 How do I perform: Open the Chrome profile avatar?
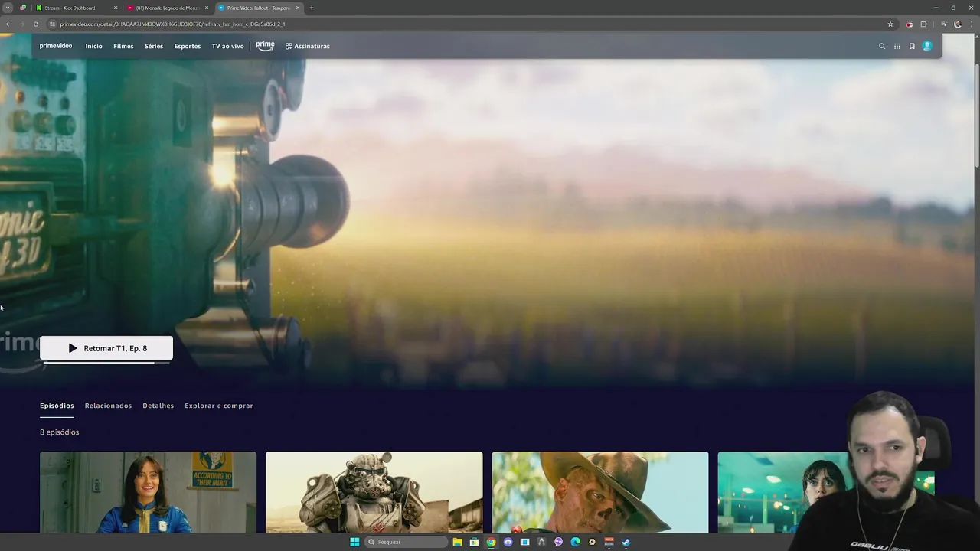tap(957, 24)
